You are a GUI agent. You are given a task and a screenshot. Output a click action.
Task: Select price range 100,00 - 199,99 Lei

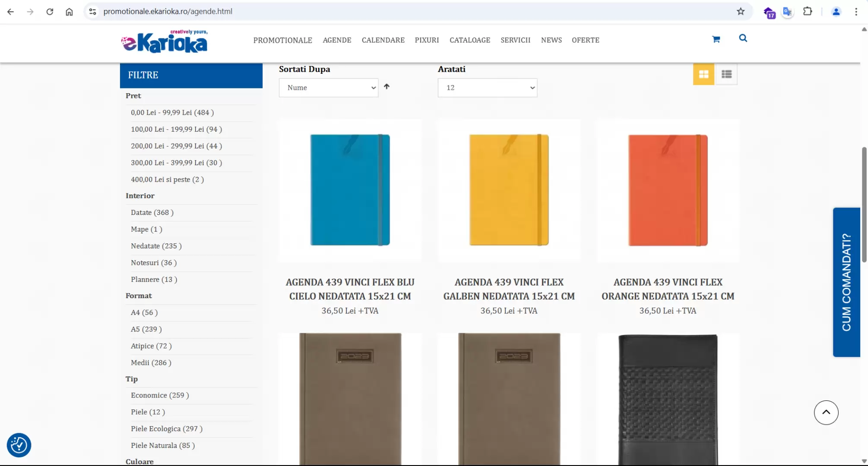pos(176,129)
